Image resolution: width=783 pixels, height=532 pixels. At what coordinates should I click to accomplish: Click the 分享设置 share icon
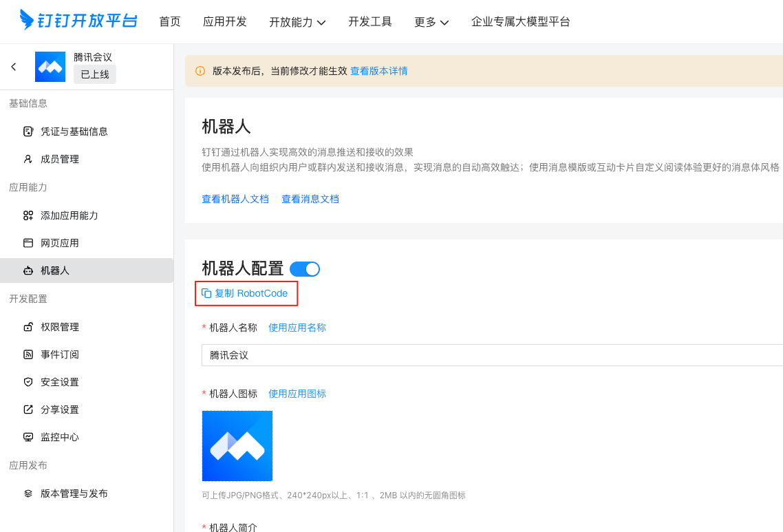28,409
